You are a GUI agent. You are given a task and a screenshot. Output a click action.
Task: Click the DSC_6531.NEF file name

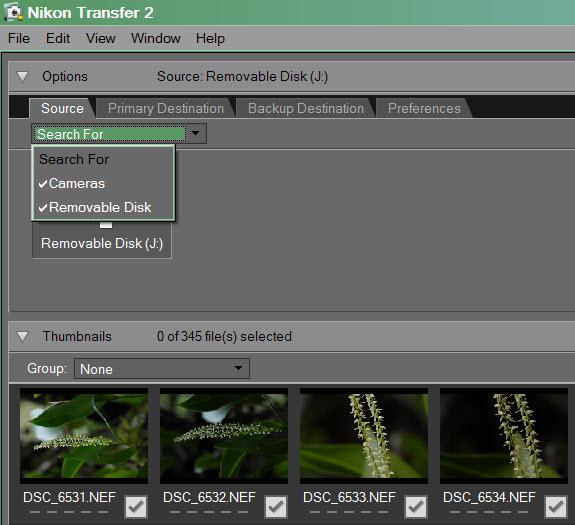coord(69,498)
